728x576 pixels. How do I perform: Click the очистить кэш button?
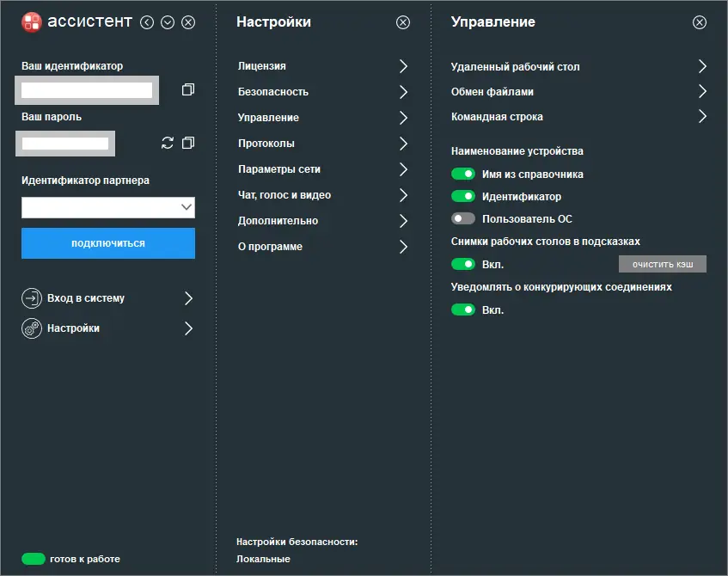(663, 264)
